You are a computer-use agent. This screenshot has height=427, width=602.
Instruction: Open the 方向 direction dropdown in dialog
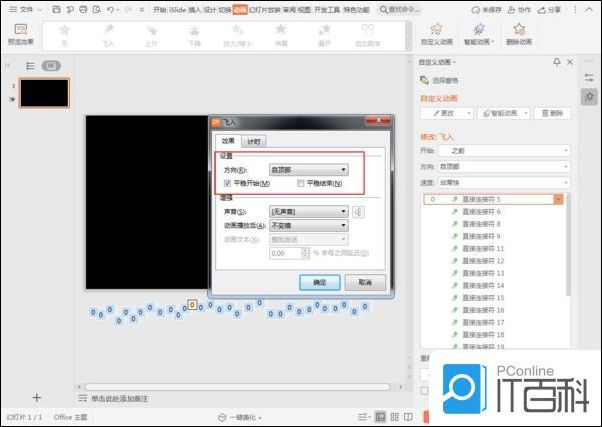point(309,169)
